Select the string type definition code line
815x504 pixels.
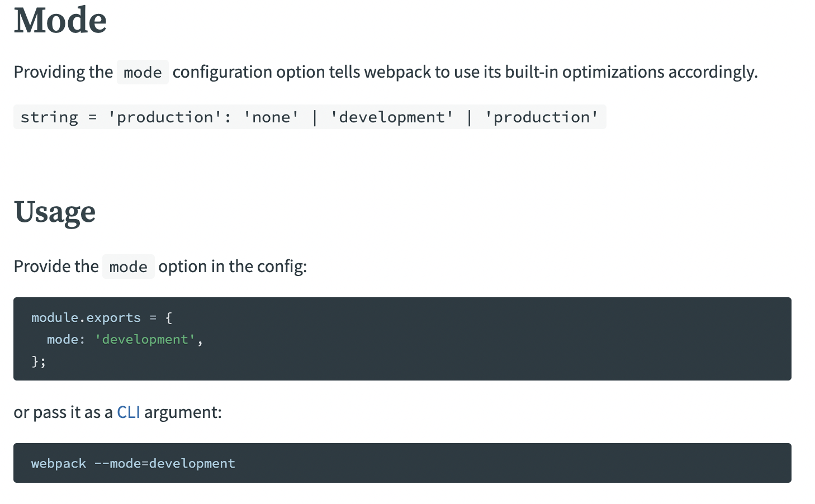click(x=309, y=117)
